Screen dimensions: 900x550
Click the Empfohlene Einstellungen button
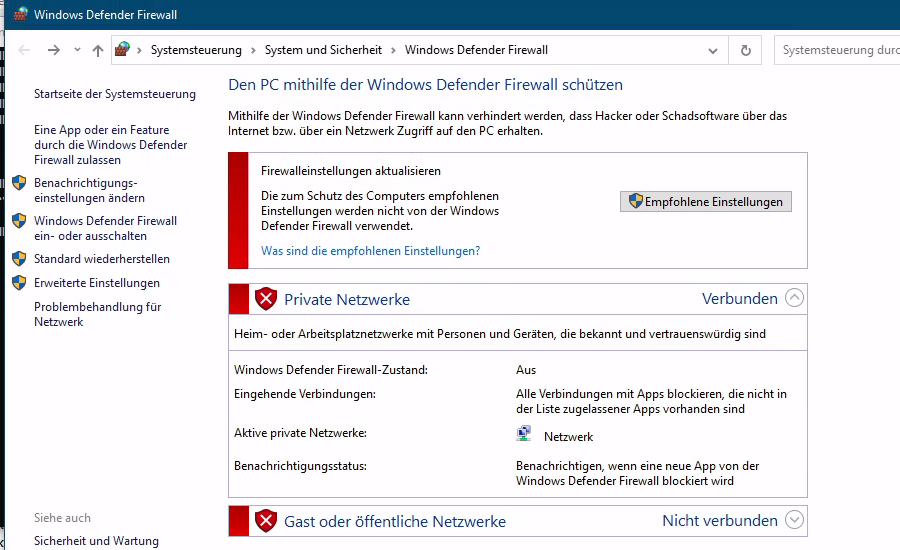tap(706, 202)
